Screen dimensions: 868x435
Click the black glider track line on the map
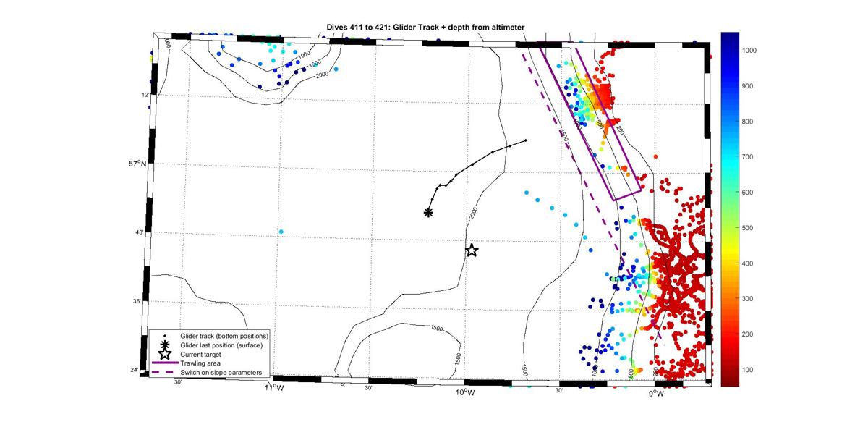click(472, 165)
